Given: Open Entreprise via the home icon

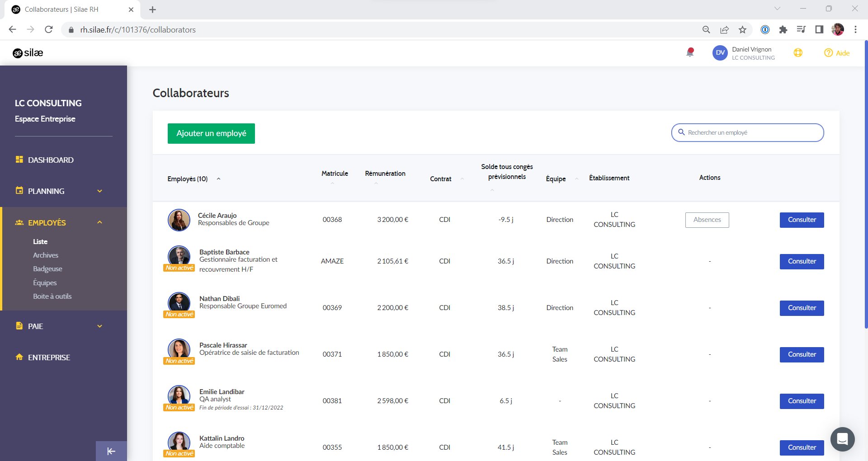Looking at the screenshot, I should click(x=19, y=357).
